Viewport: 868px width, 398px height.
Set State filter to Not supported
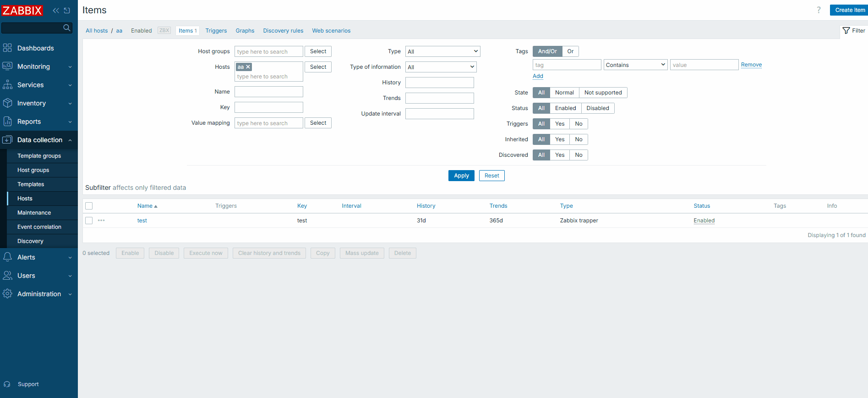coord(603,93)
